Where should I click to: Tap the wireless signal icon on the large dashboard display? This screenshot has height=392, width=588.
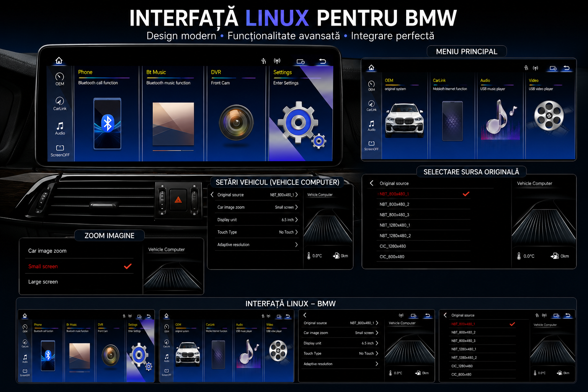[277, 61]
